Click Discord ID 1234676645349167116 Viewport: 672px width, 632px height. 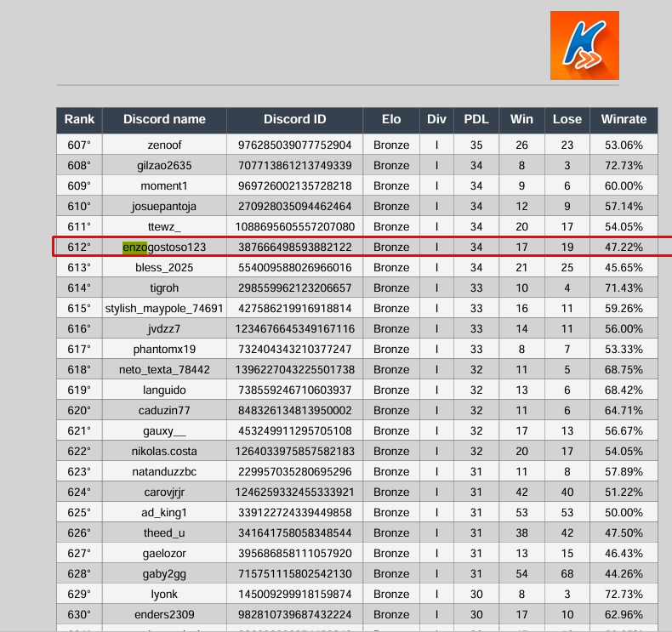295,329
